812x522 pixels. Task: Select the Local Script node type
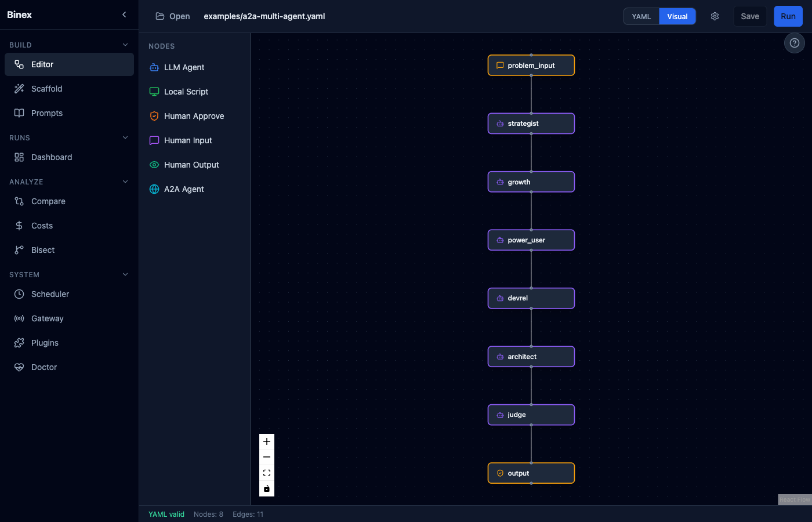click(184, 92)
